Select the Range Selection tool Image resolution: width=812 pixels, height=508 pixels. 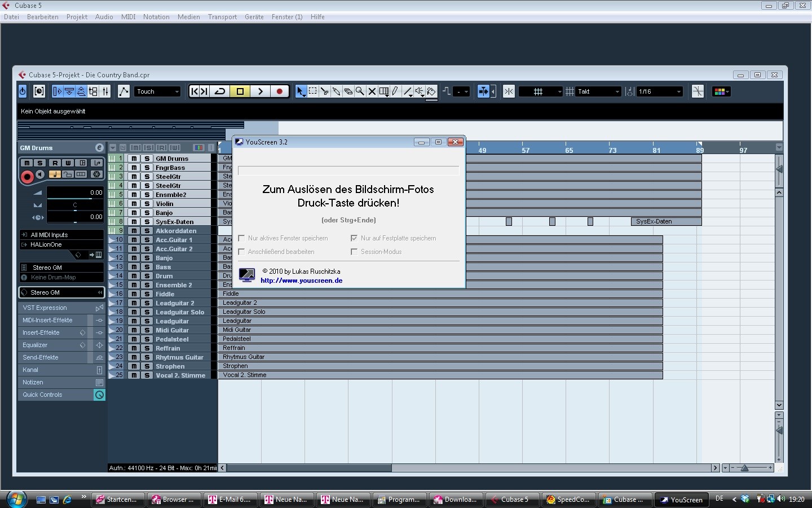pyautogui.click(x=313, y=91)
